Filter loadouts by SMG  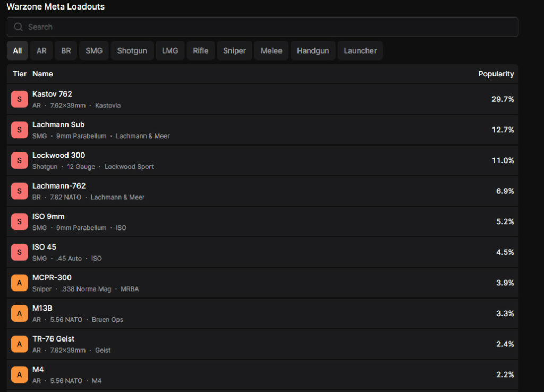(94, 51)
